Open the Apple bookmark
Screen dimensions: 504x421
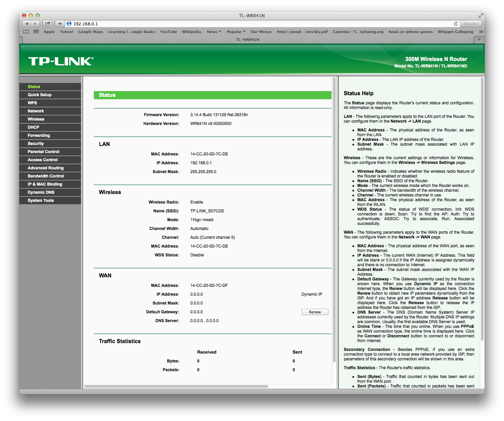click(49, 32)
